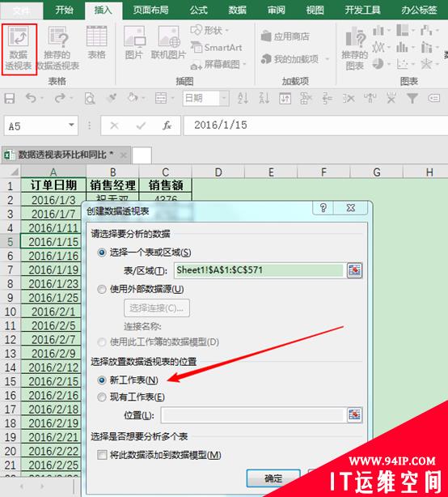
Task: Expand the Name Box dropdown arrow
Action: (71, 125)
